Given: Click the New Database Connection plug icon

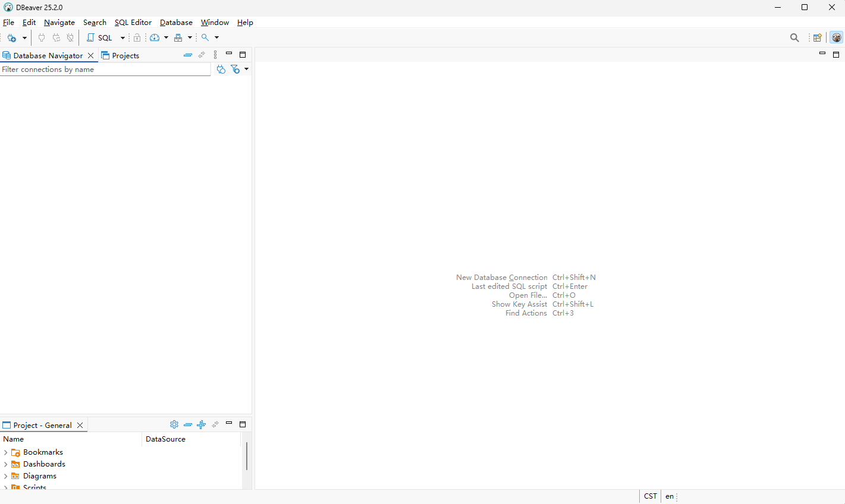Looking at the screenshot, I should pyautogui.click(x=12, y=37).
